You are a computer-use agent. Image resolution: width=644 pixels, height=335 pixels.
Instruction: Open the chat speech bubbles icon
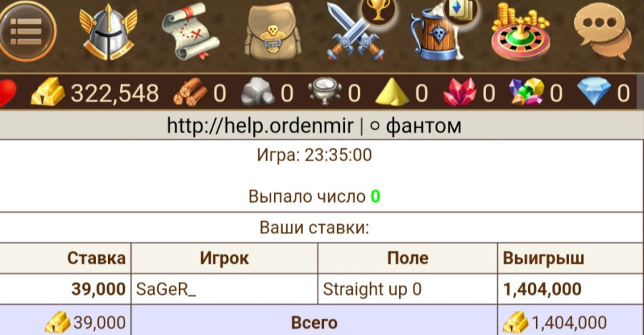602,31
